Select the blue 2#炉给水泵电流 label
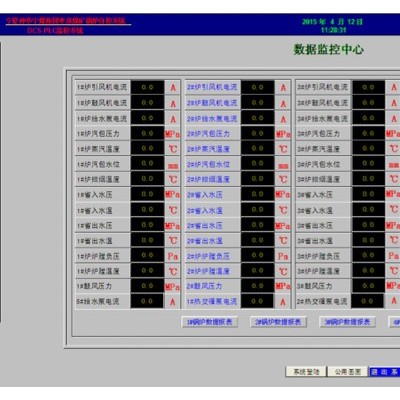 pyautogui.click(x=213, y=118)
